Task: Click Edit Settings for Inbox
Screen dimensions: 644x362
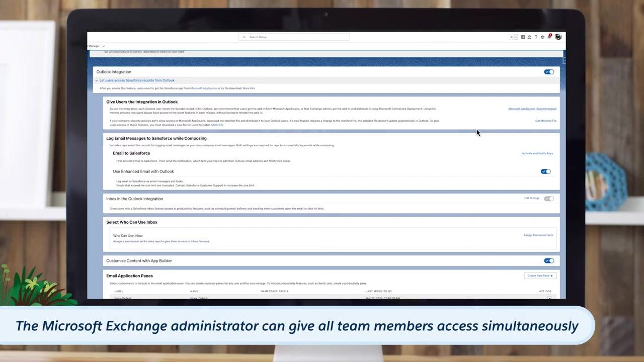Action: 532,198
